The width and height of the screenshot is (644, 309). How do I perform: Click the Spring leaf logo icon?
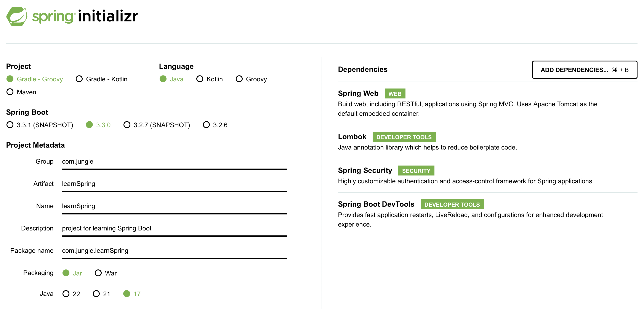[x=17, y=16]
